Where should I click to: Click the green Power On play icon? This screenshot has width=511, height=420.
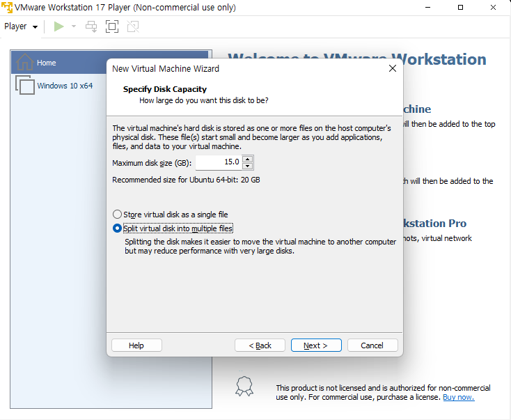(59, 26)
